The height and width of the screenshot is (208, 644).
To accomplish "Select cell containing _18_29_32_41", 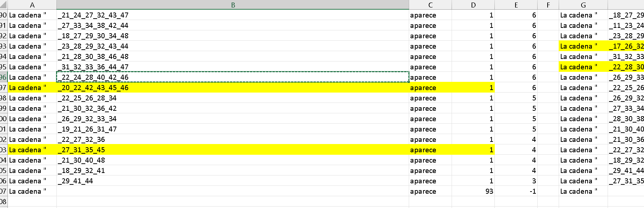I will click(x=233, y=170).
